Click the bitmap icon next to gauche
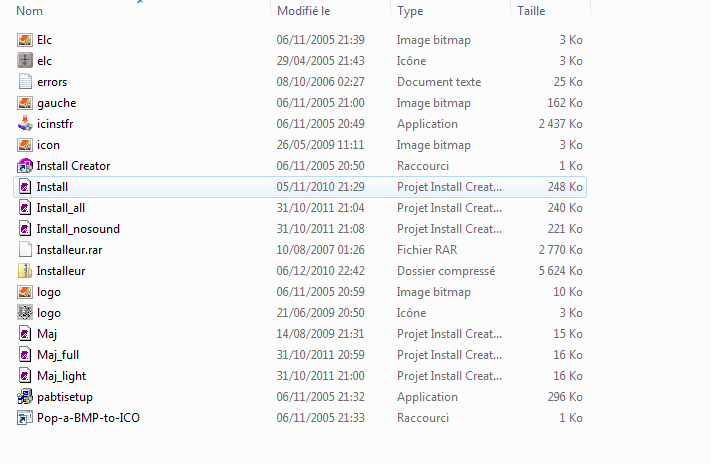Screen dimensions: 711x464 pos(25,103)
